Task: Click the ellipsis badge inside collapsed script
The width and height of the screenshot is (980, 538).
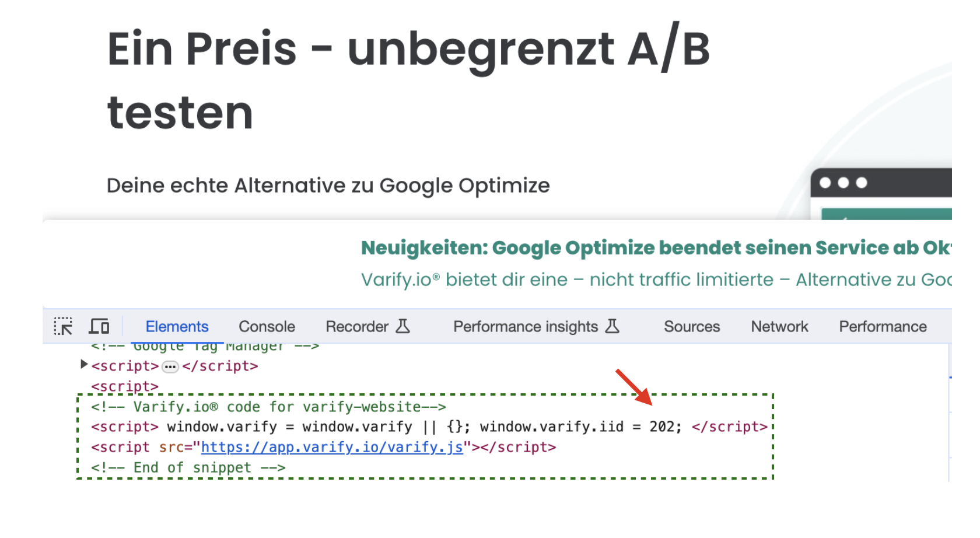Action: click(x=170, y=366)
